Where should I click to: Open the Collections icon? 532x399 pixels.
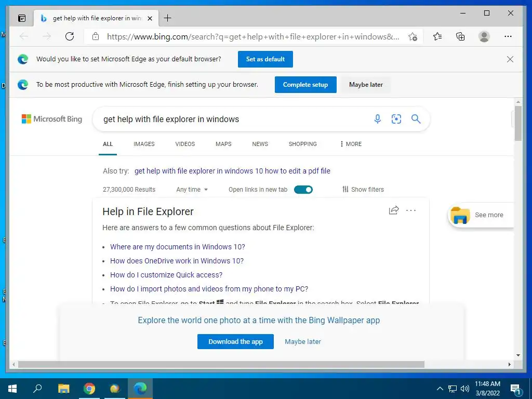click(460, 36)
